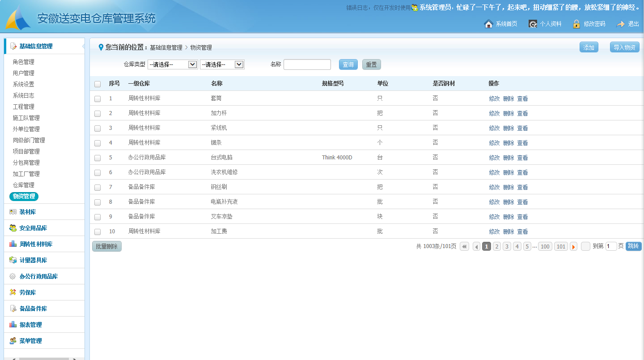Screen dimensions: 644x360
Task: Click the 修改密码 padlock icon
Action: (576, 24)
